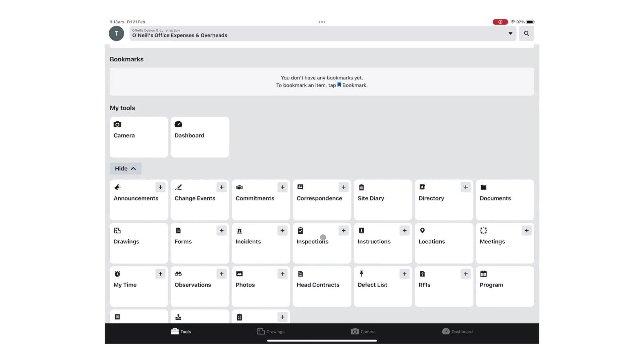Open the Documents tool
This screenshot has width=644, height=362.
coord(505,200)
